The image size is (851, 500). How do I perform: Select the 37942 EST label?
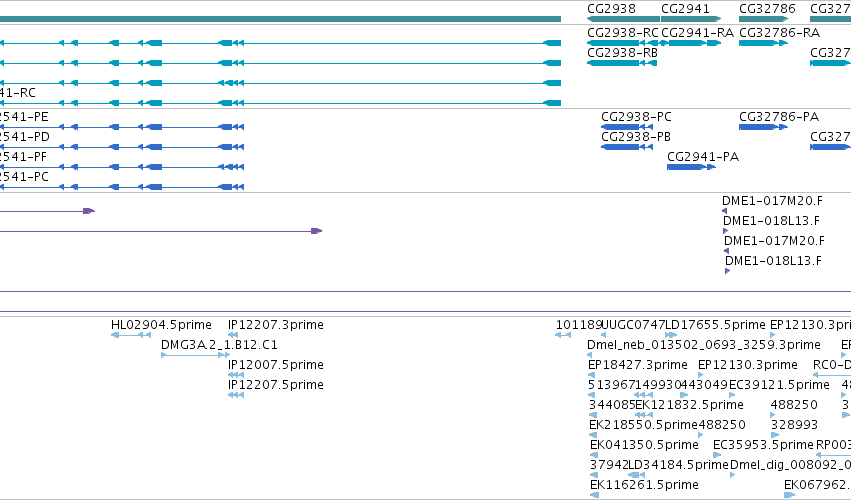[609, 465]
